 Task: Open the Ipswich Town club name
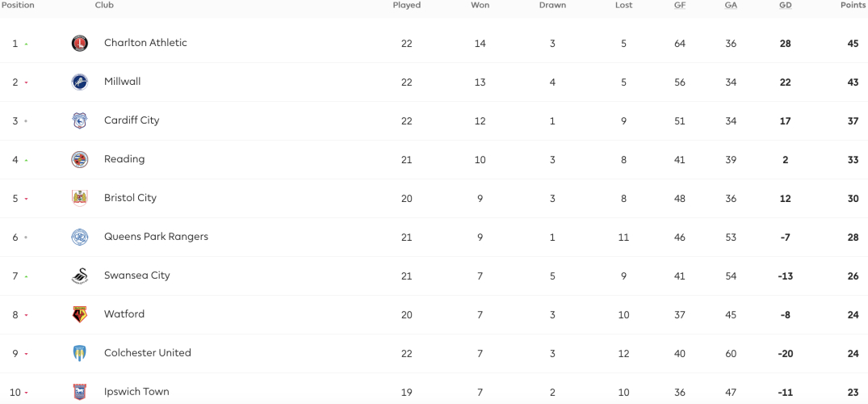point(136,392)
